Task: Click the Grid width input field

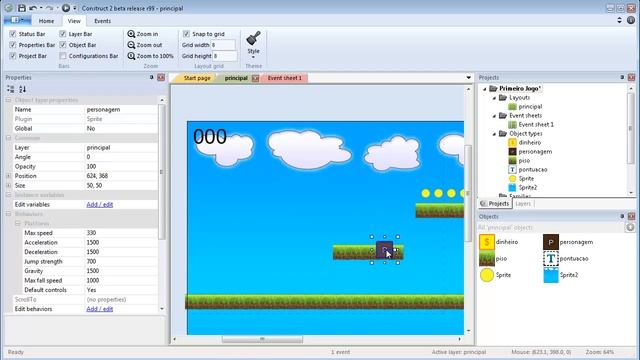Action: click(x=223, y=45)
